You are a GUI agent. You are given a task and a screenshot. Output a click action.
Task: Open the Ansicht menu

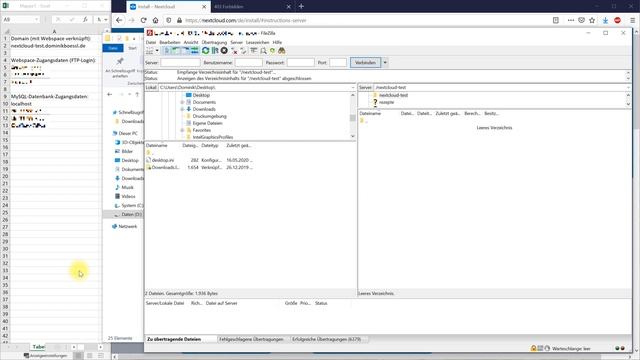(x=191, y=42)
